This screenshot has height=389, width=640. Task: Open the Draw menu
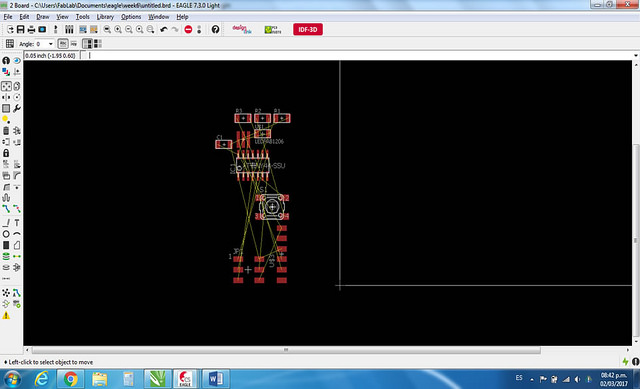click(42, 17)
